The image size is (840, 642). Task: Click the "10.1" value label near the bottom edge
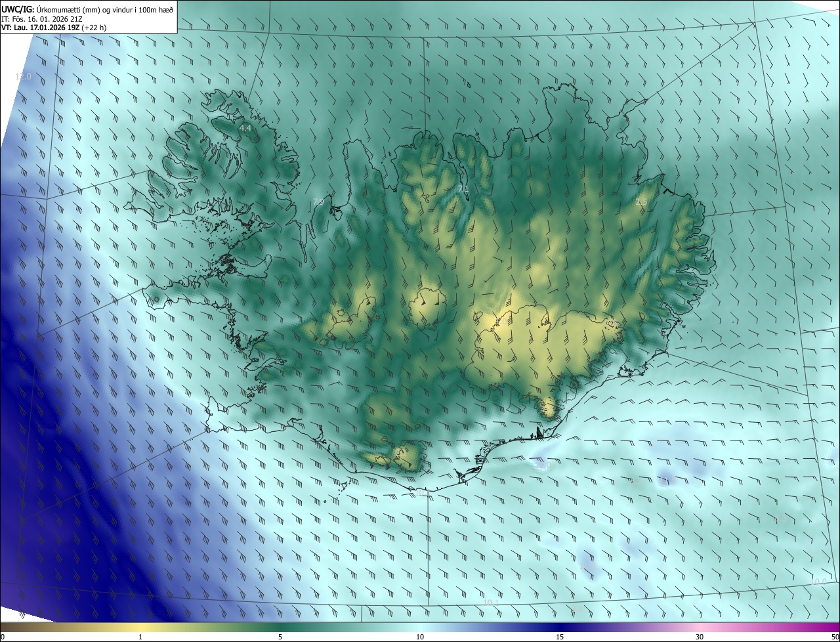coord(491,603)
